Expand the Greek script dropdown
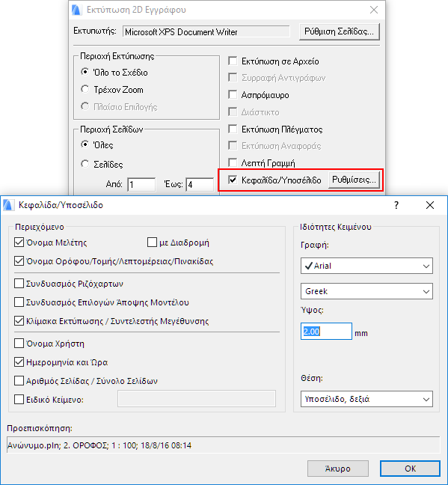448x485 pixels. coord(366,291)
